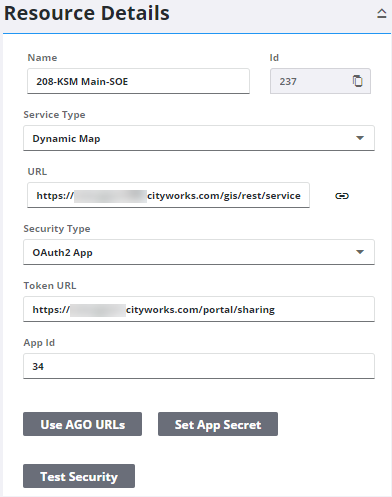Select the App Id field showing 34
The image size is (392, 497).
[199, 366]
